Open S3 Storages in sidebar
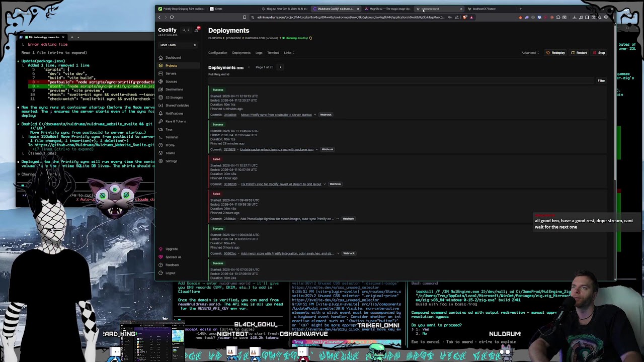This screenshot has width=644, height=362. click(174, 98)
